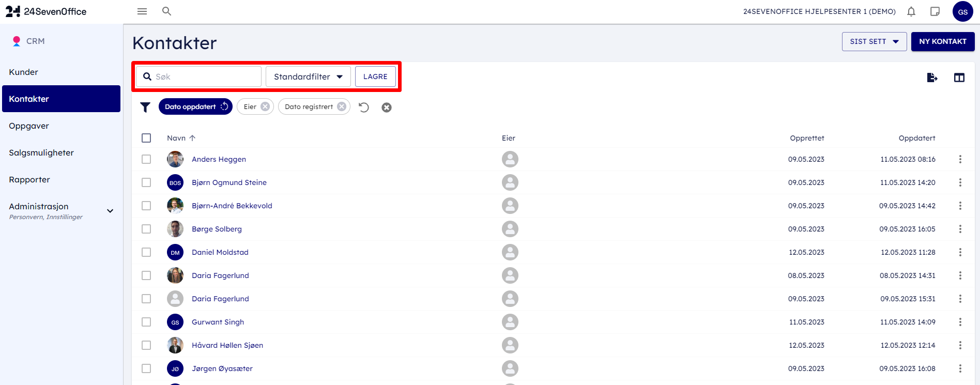Expand the SIST SETT dropdown
Viewport: 980px width, 385px height.
pos(874,41)
